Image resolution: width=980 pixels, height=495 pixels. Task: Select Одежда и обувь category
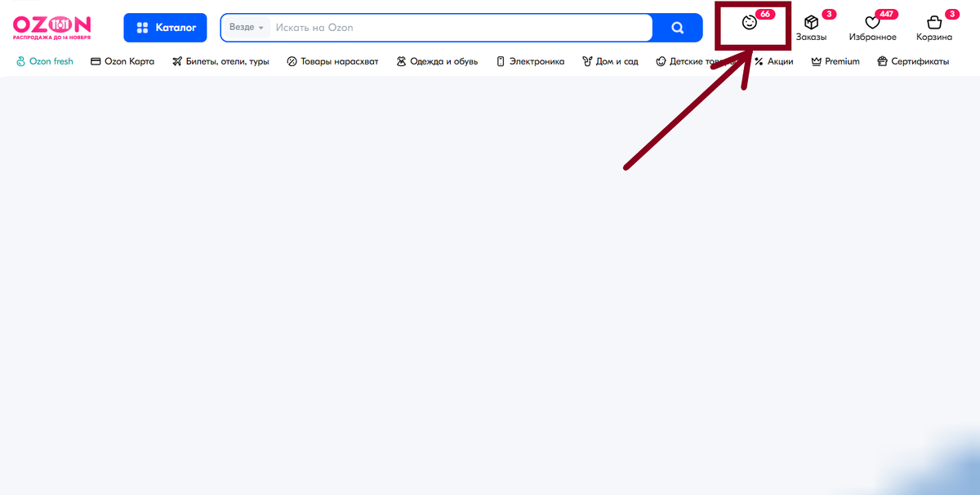point(437,61)
